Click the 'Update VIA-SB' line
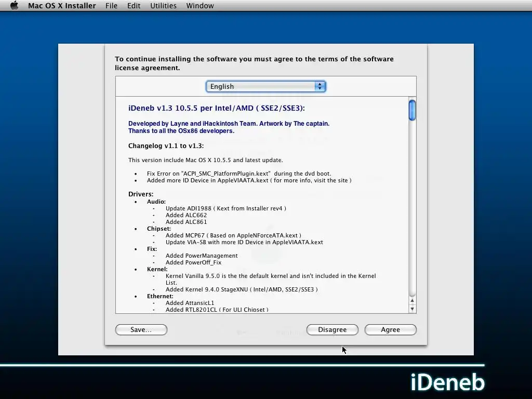This screenshot has height=399, width=532. 244,242
